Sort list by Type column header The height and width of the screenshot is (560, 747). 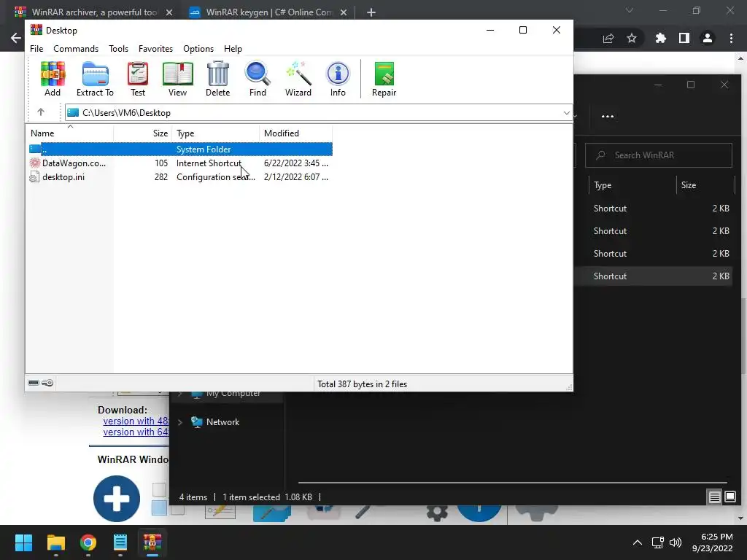coord(216,133)
